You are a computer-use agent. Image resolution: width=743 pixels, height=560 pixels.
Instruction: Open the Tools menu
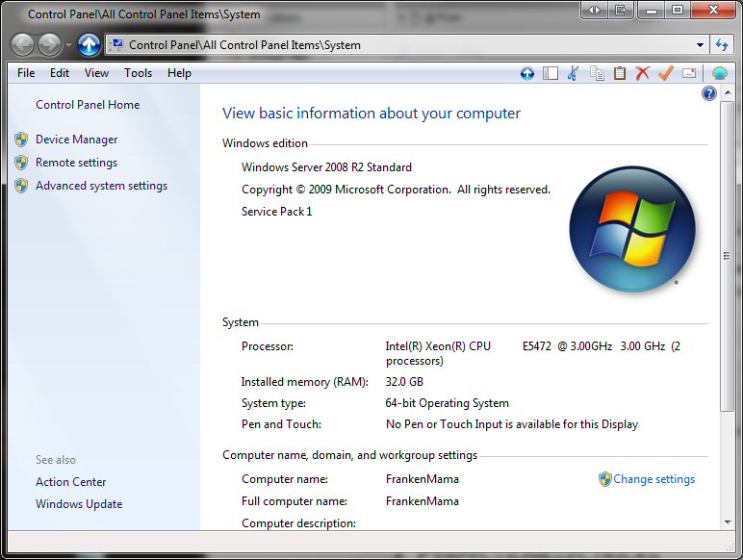tap(138, 73)
